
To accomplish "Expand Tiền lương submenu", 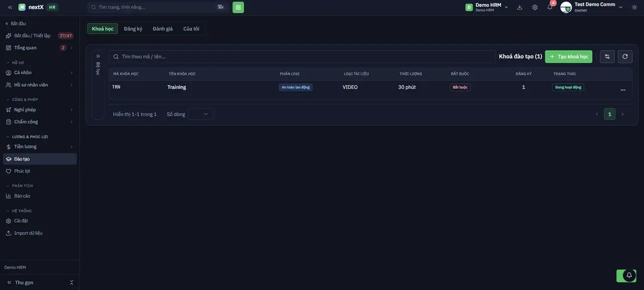I will [x=71, y=147].
